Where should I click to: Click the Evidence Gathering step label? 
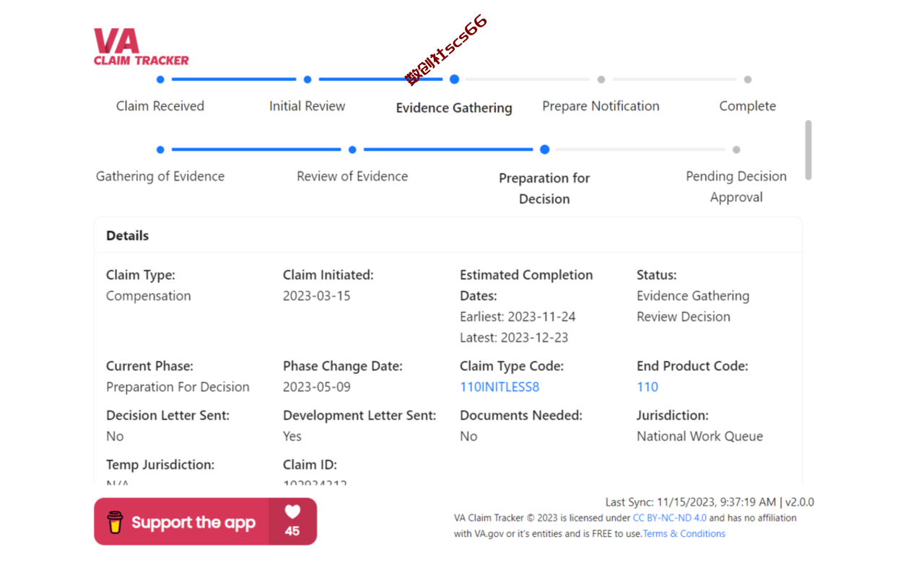454,108
